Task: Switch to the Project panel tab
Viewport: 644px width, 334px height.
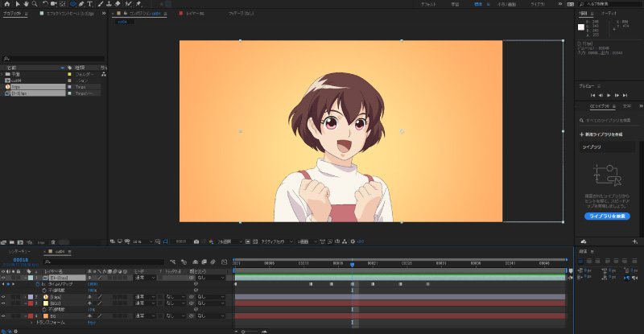Action: pos(11,14)
